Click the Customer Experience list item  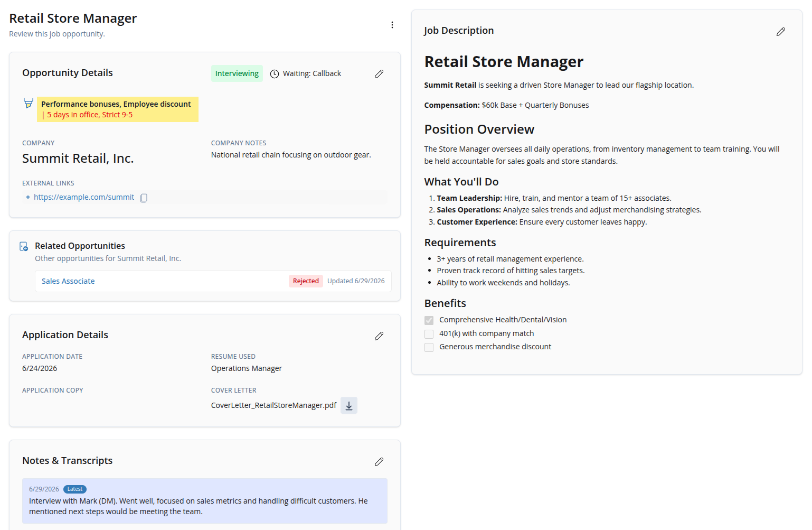pyautogui.click(x=542, y=222)
